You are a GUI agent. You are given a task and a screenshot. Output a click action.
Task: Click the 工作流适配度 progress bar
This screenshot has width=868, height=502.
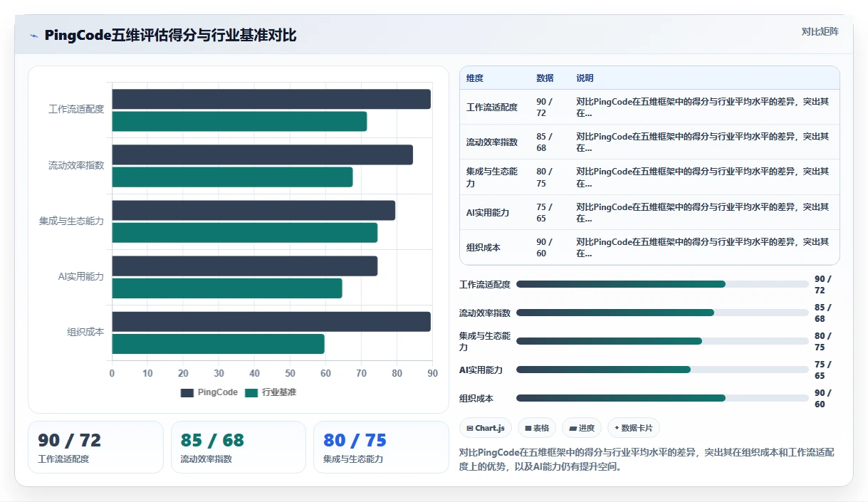(x=662, y=284)
